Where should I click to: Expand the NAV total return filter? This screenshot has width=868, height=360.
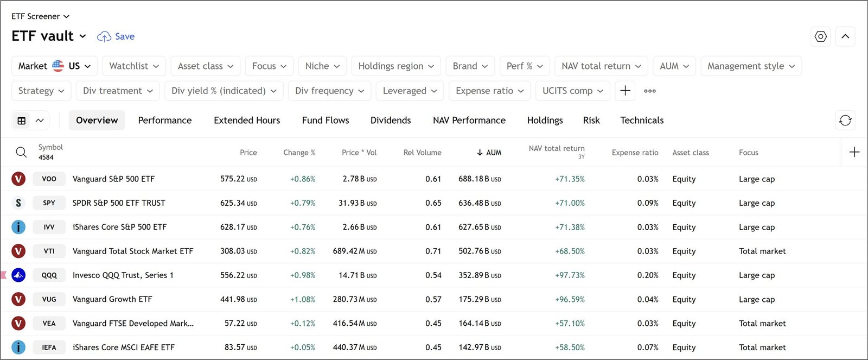click(601, 66)
